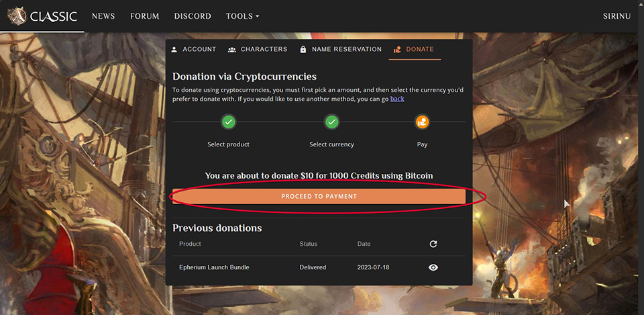Click the Donate tab hand icon

point(397,50)
